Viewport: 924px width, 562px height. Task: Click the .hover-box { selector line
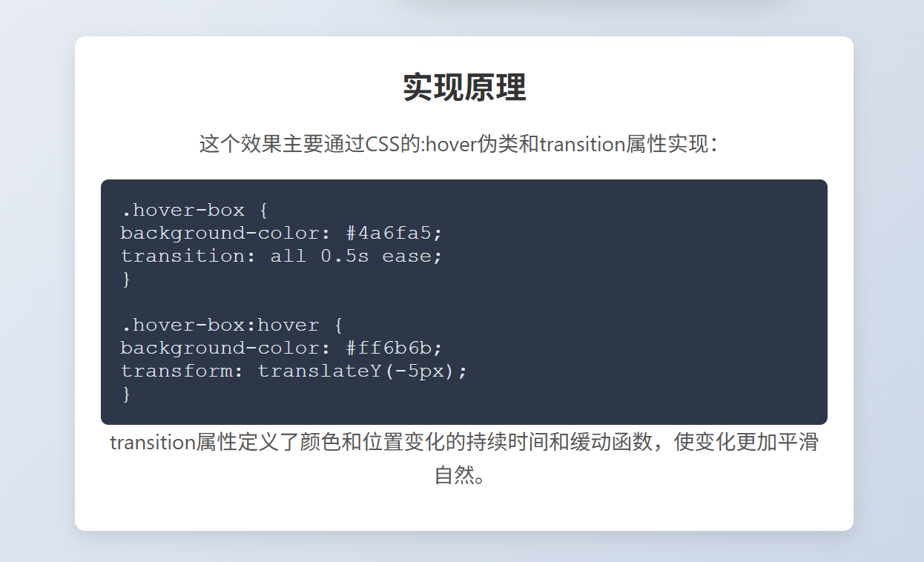tap(194, 210)
